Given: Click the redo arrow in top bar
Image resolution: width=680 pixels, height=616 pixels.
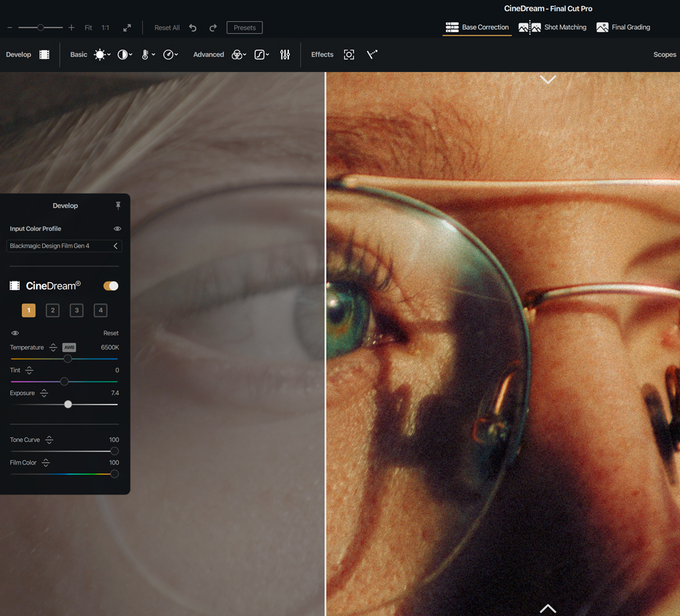Looking at the screenshot, I should (213, 28).
